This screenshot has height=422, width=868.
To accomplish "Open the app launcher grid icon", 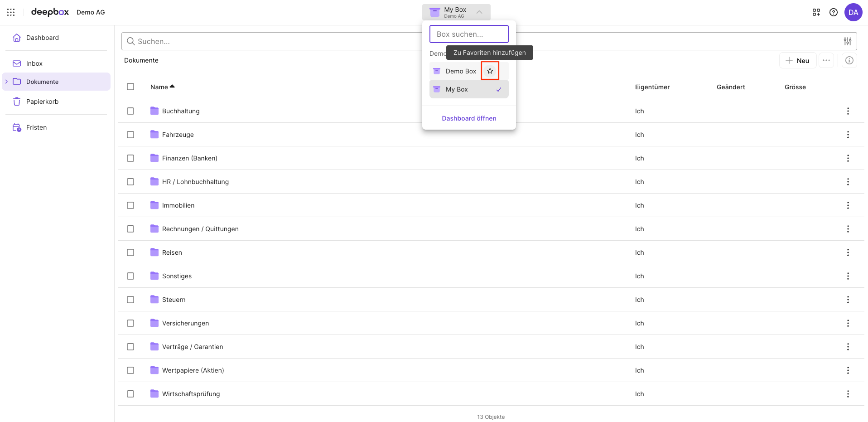I will point(11,12).
